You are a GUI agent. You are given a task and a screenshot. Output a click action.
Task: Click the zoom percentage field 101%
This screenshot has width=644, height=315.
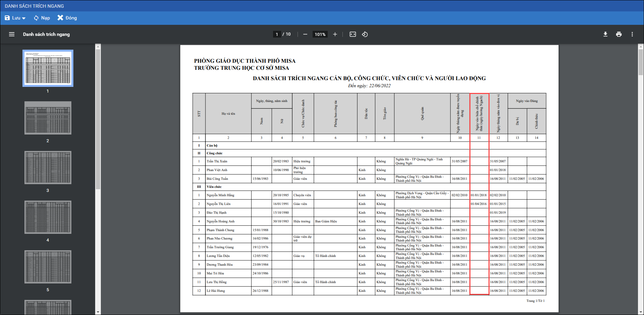320,34
